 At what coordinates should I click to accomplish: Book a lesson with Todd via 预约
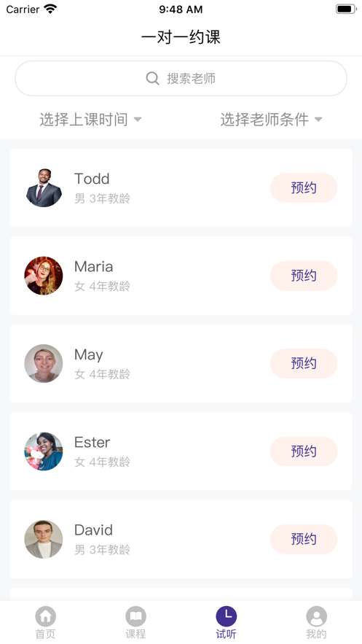pyautogui.click(x=304, y=187)
